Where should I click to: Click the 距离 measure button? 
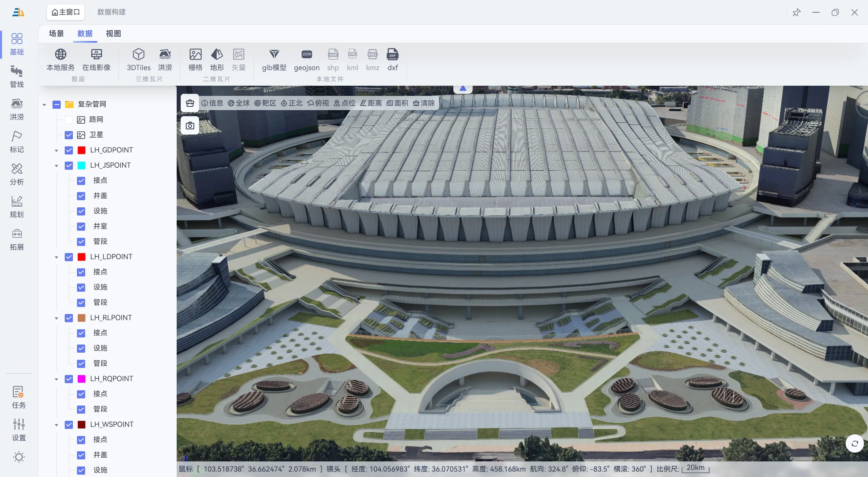click(x=371, y=103)
